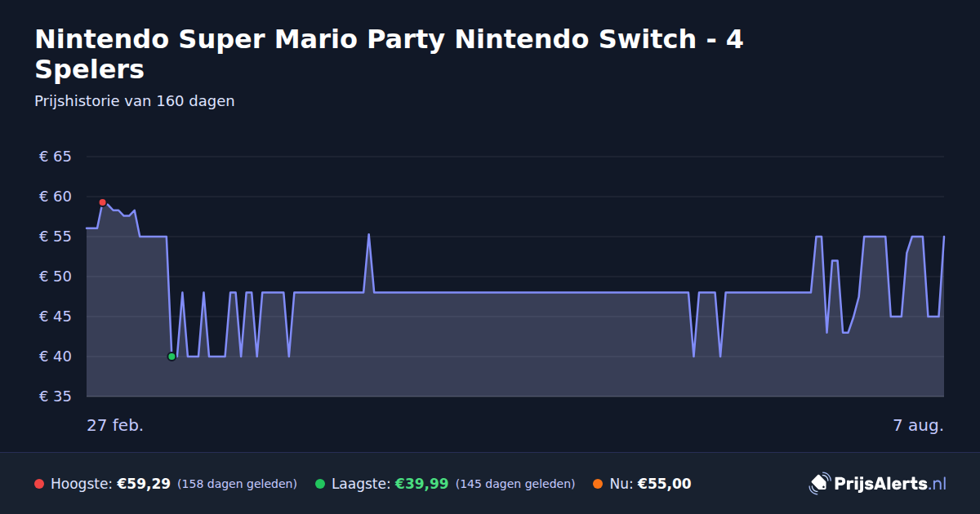The height and width of the screenshot is (514, 980).
Task: Click the red Hoogste legend dot
Action: tap(39, 484)
